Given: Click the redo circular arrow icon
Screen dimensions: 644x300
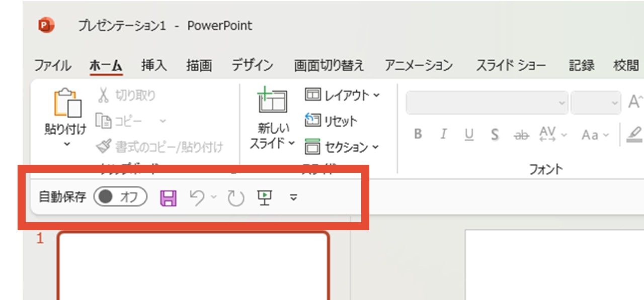Looking at the screenshot, I should (235, 198).
